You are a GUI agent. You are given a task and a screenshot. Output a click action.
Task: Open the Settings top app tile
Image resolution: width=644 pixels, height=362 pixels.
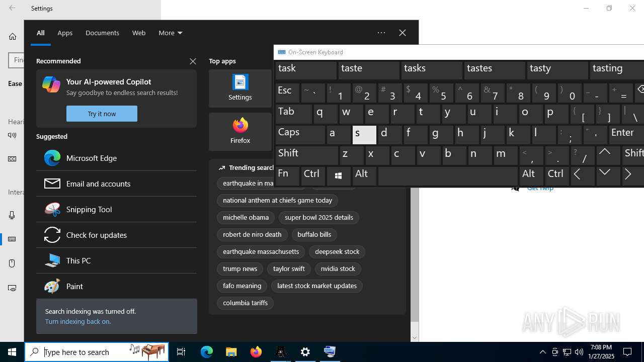click(x=240, y=88)
